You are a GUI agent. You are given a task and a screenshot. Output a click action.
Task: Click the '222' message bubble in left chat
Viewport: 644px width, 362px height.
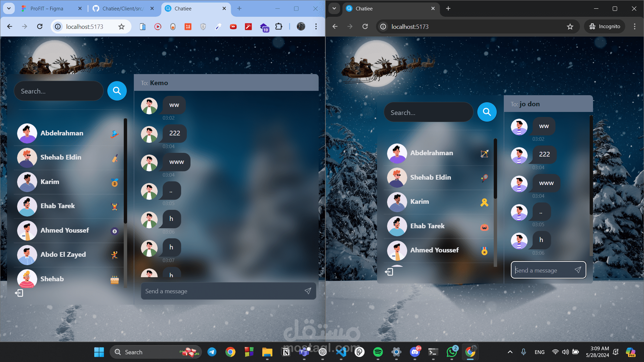click(x=175, y=133)
